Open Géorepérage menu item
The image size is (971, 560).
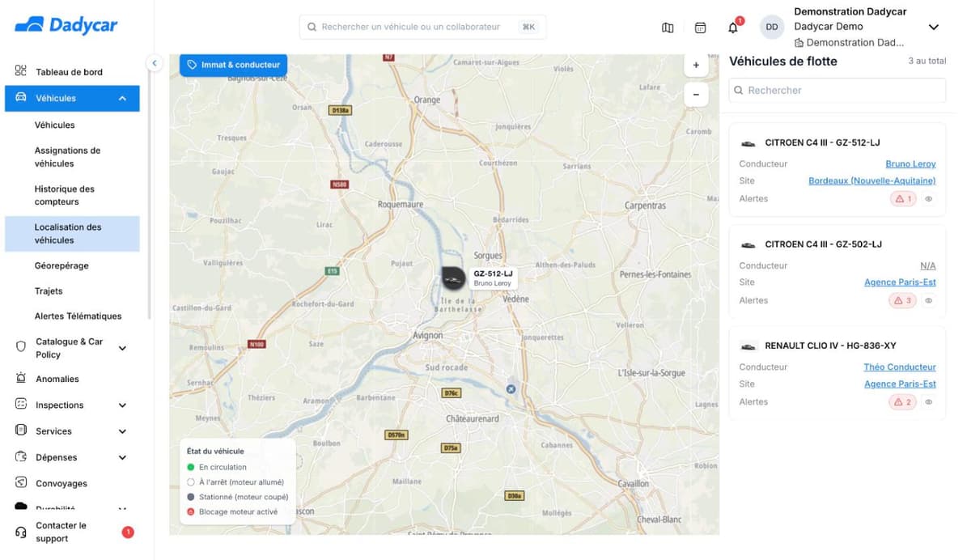click(x=61, y=265)
